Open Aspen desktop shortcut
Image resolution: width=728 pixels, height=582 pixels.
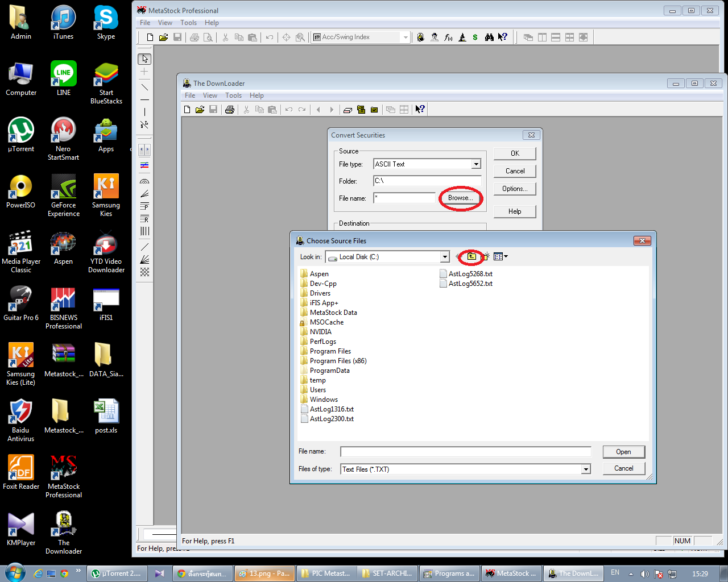pyautogui.click(x=63, y=248)
